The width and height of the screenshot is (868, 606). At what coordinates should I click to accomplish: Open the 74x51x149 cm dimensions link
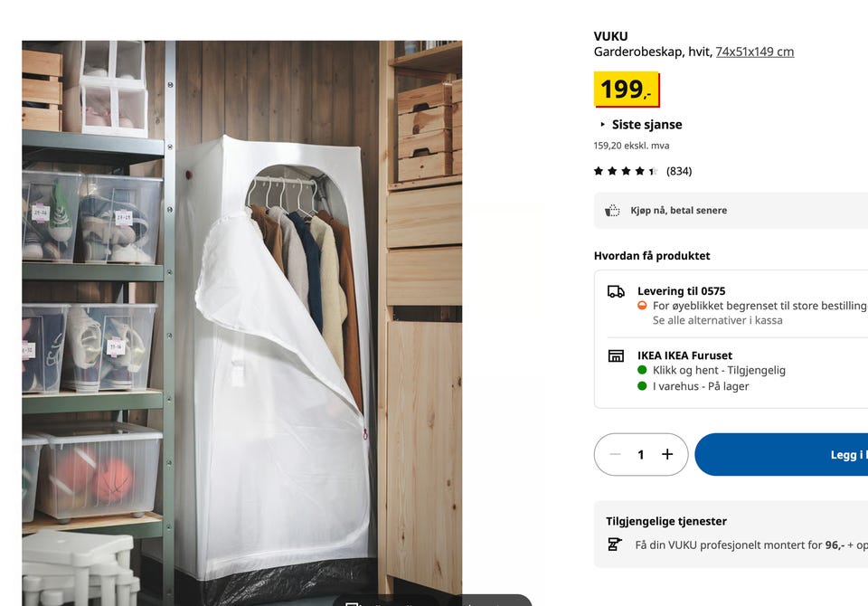pos(754,52)
